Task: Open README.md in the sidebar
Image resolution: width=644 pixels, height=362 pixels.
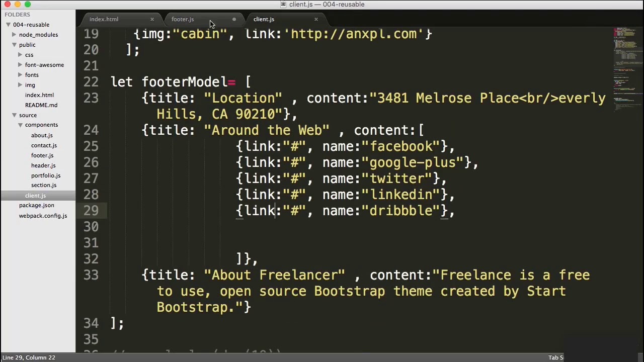Action: click(x=41, y=105)
